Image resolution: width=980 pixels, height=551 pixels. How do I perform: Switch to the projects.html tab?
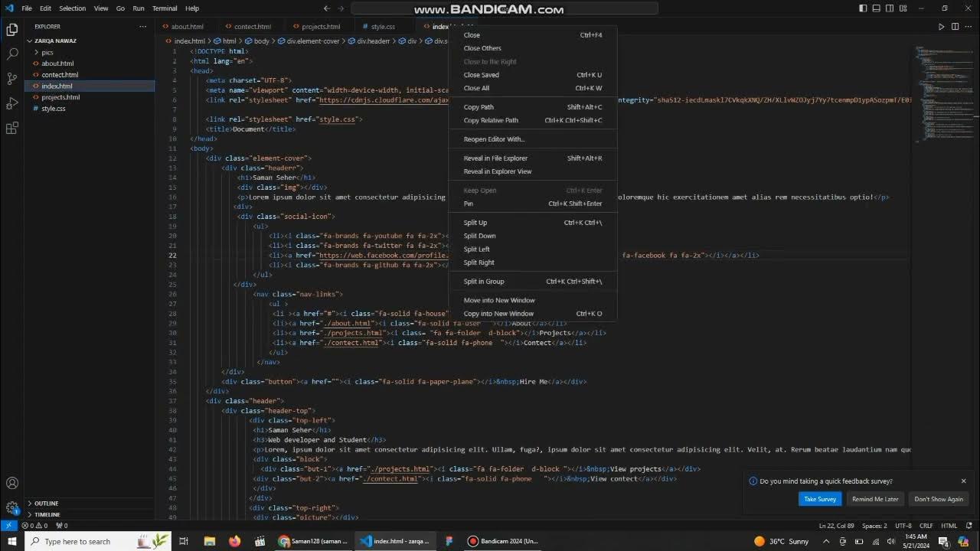pos(320,26)
